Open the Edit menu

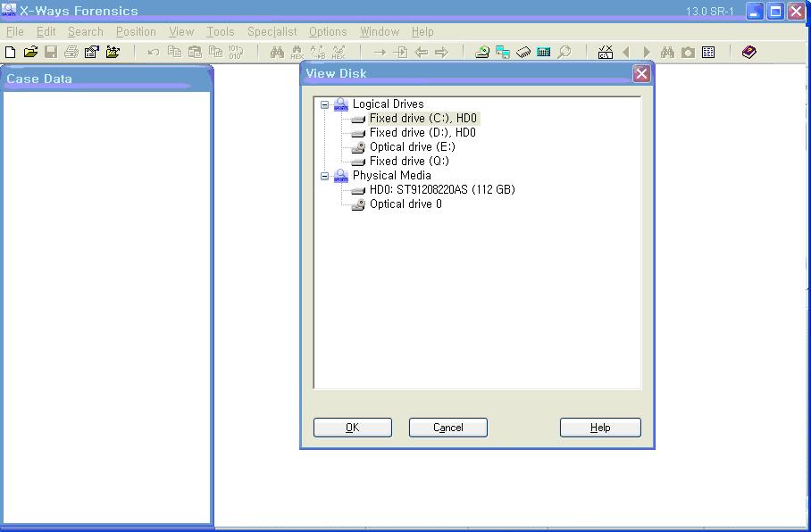click(x=46, y=31)
